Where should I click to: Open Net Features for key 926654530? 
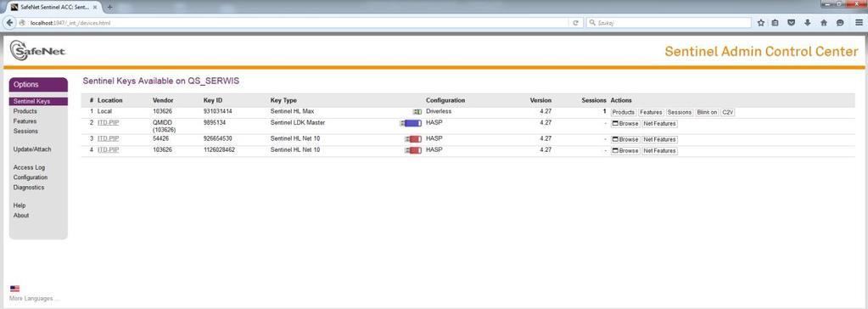pos(659,139)
